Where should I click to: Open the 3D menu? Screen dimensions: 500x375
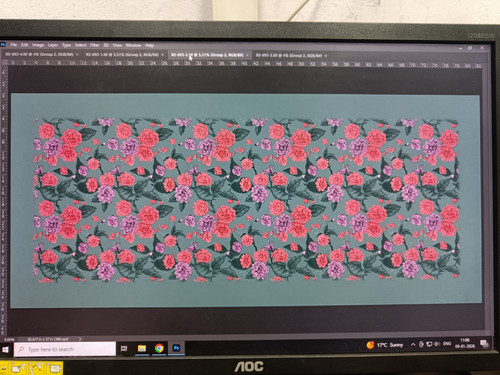coord(106,45)
